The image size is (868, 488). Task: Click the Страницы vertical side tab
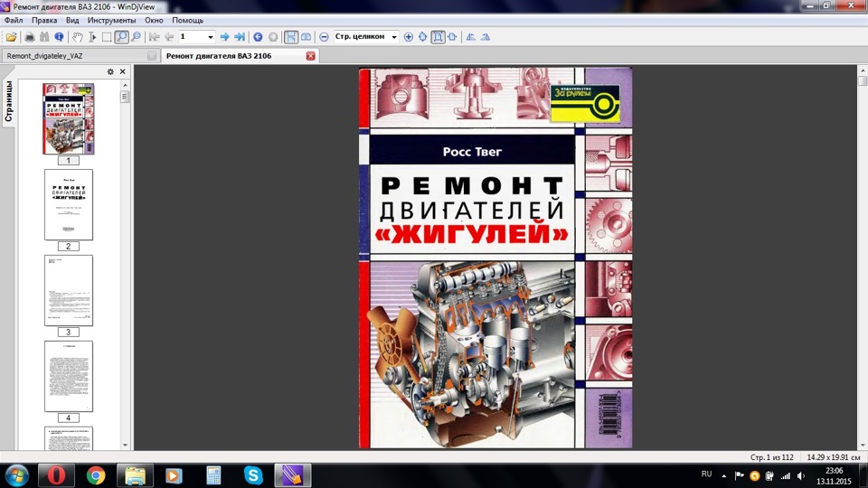coord(8,101)
